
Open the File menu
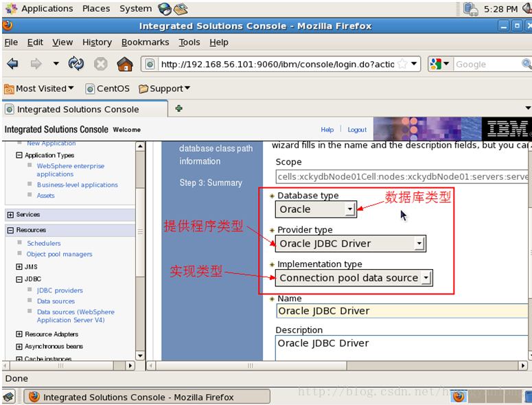click(x=11, y=43)
